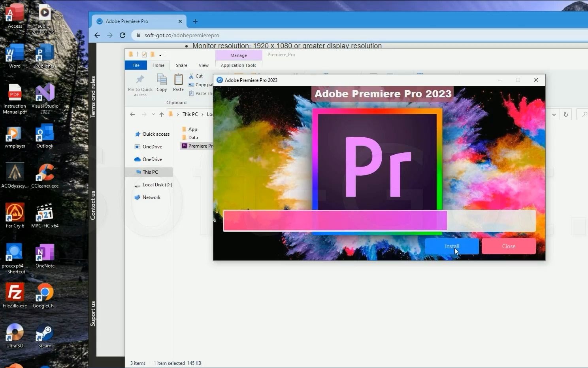The height and width of the screenshot is (368, 588).
Task: Minimize the Adobe Premiere Pro 2023 installer
Action: [x=500, y=80]
